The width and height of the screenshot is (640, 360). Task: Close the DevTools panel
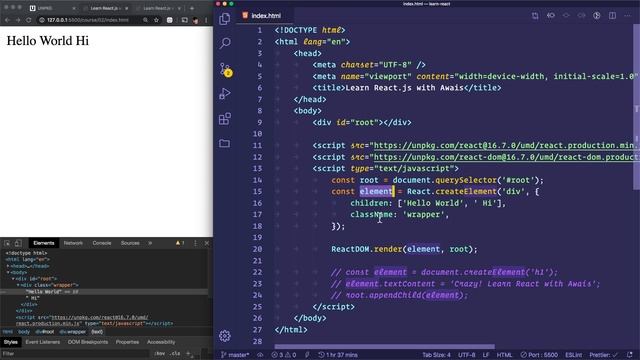pos(207,243)
